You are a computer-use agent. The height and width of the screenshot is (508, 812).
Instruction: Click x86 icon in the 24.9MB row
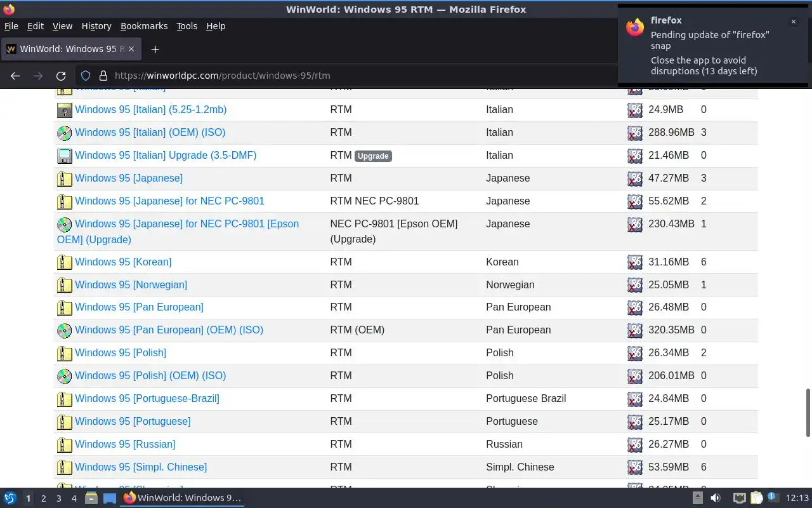635,110
